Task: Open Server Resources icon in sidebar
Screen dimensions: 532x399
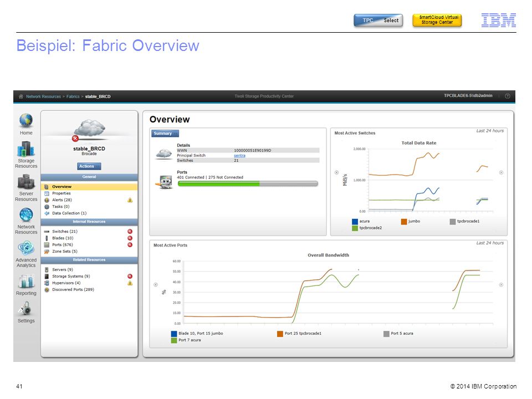Action: (x=26, y=182)
